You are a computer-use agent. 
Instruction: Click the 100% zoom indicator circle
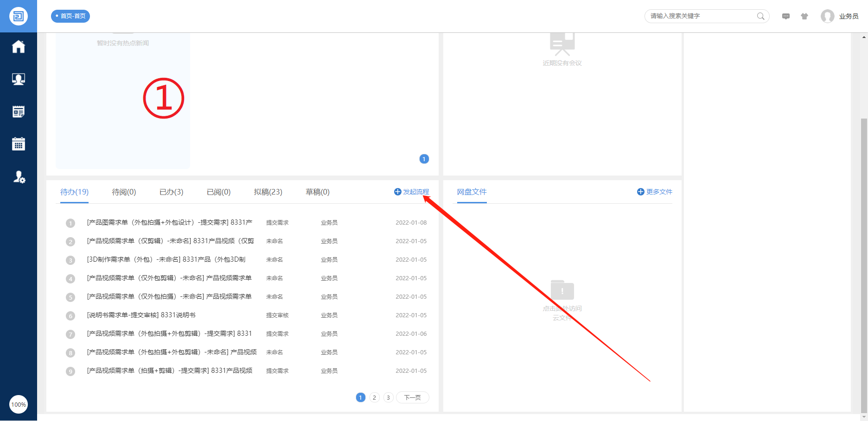(x=19, y=404)
